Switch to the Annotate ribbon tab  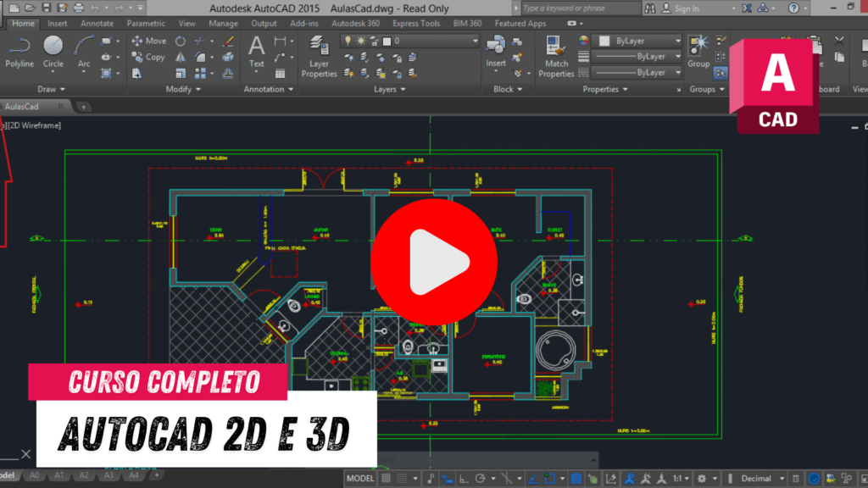(97, 24)
